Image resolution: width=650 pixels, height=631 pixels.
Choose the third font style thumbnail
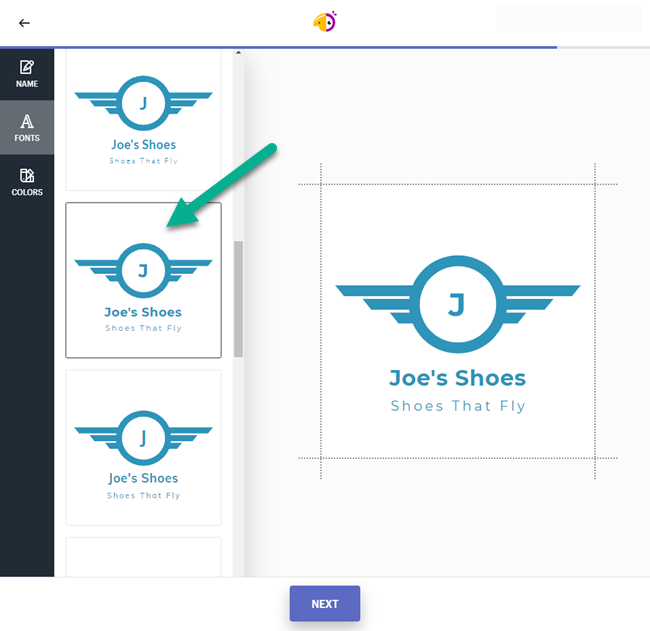pyautogui.click(x=143, y=447)
